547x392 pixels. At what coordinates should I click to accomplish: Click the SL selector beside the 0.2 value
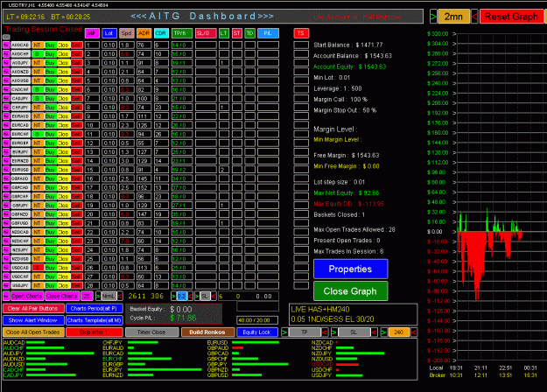tap(205, 296)
